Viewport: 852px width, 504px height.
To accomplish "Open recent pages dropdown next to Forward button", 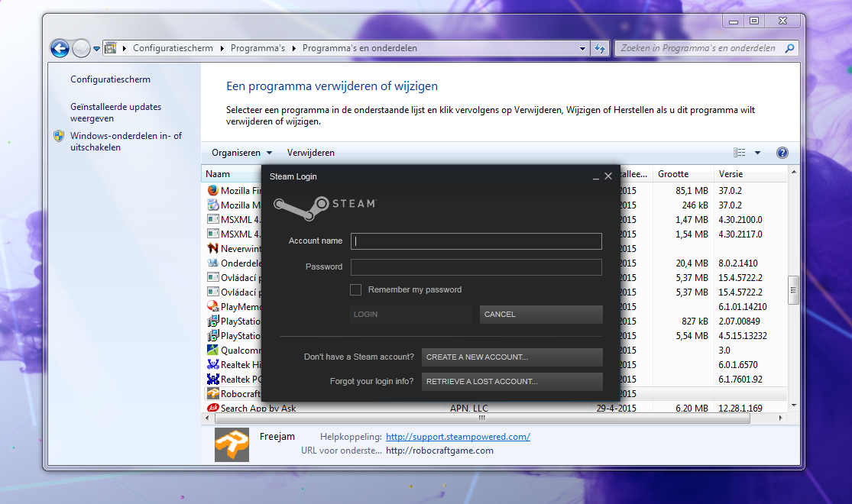I will coord(97,48).
